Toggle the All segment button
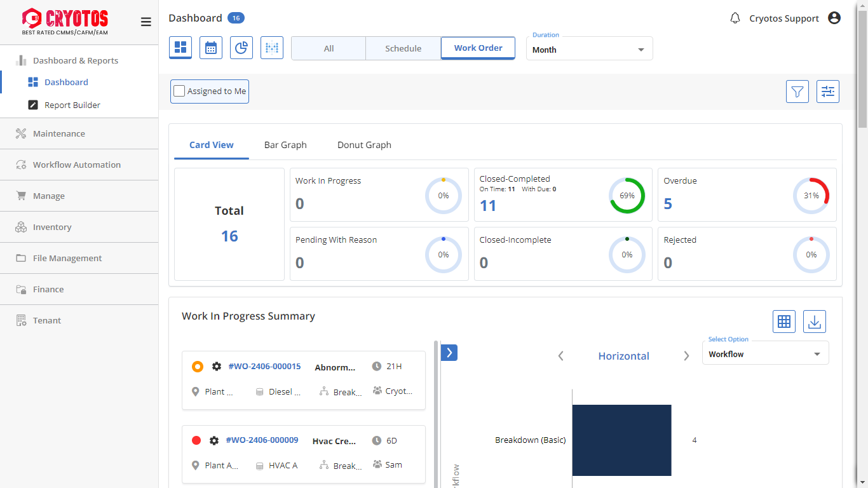 329,48
